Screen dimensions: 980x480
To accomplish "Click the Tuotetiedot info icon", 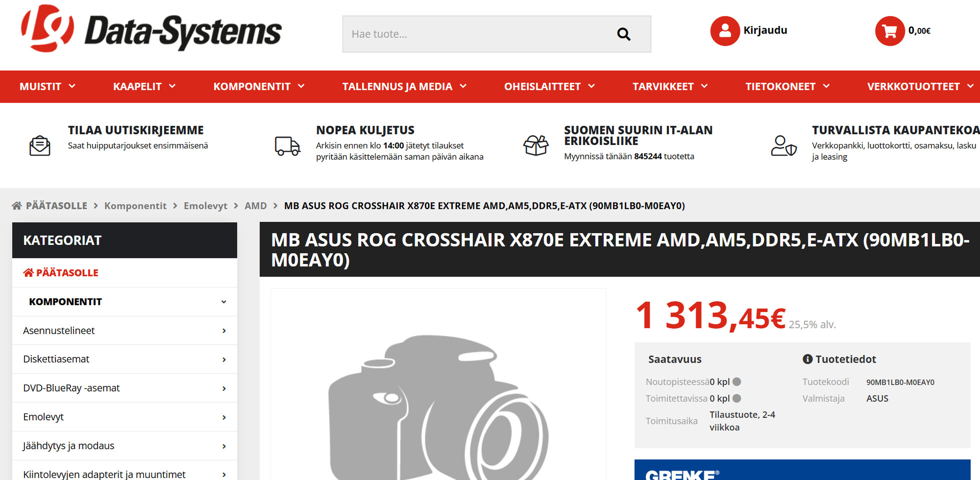I will (807, 359).
